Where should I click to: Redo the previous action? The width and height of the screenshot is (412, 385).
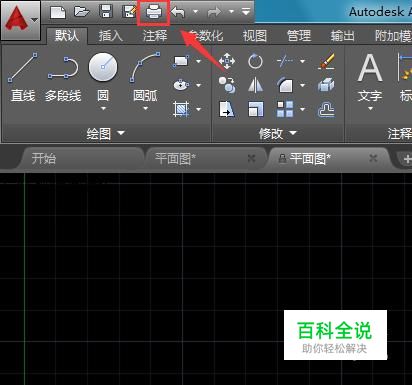(x=214, y=13)
